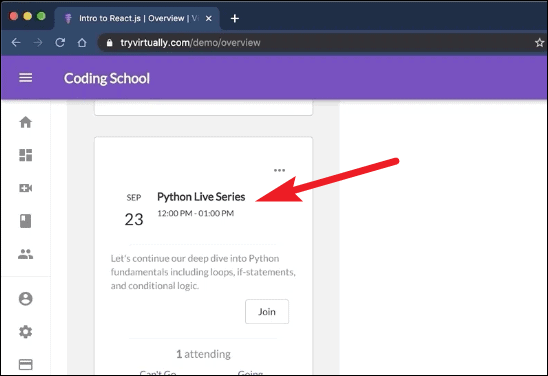Open the dashboard grid icon
548x376 pixels.
coord(26,155)
